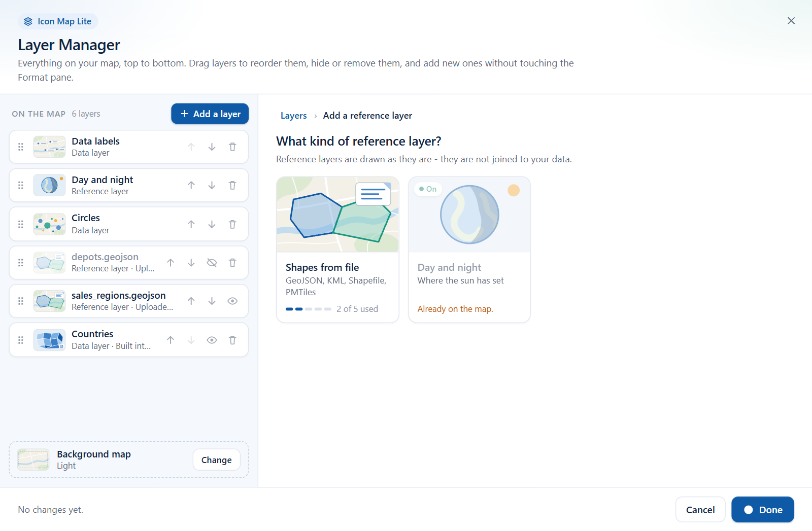812x531 pixels.
Task: Delete the Day and night layer
Action: [x=232, y=186]
